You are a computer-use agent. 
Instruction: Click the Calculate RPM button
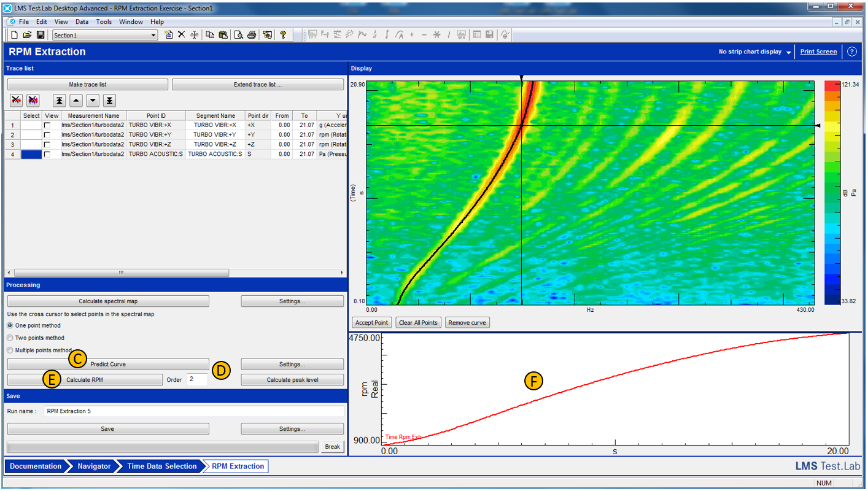pos(85,380)
